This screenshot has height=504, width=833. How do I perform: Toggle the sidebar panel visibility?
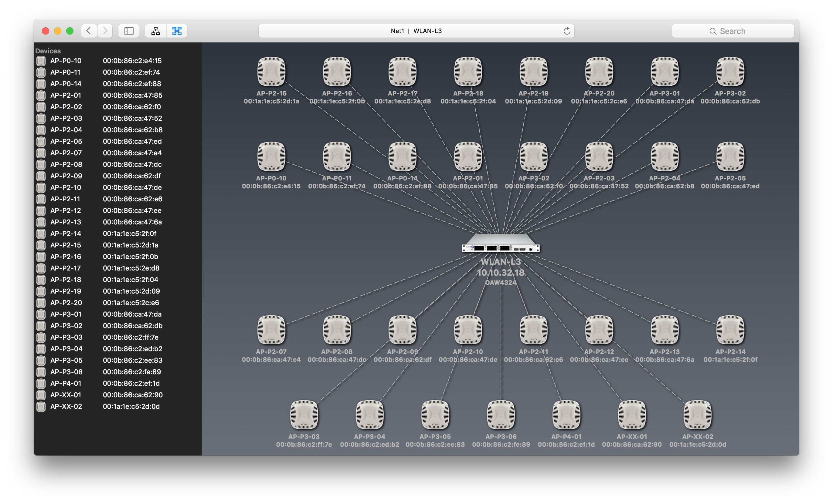click(x=129, y=31)
